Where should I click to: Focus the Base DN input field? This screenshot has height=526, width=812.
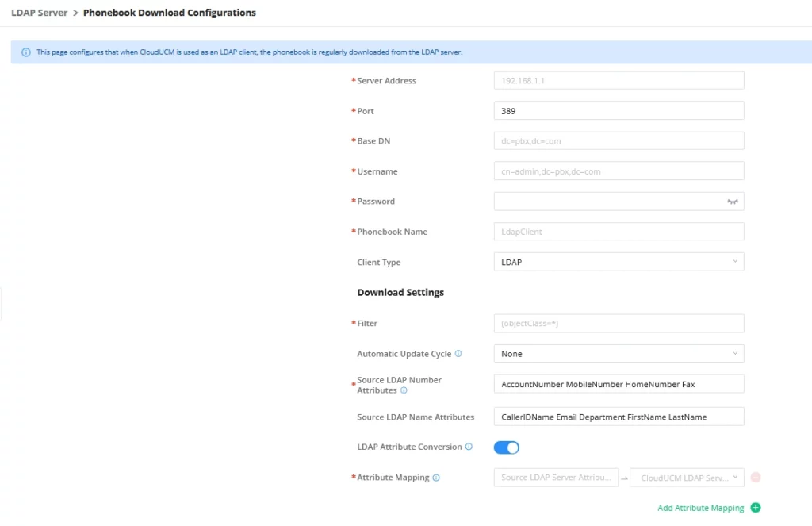[x=619, y=140]
